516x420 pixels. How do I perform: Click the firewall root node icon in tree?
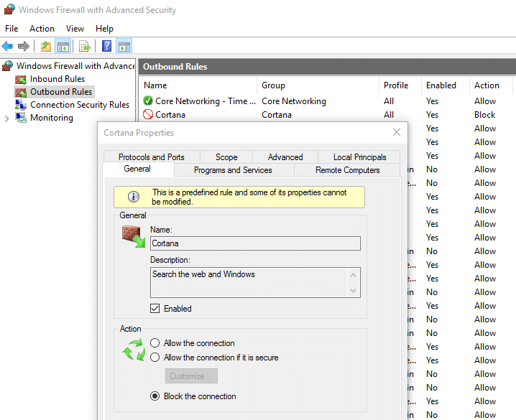pos(7,66)
